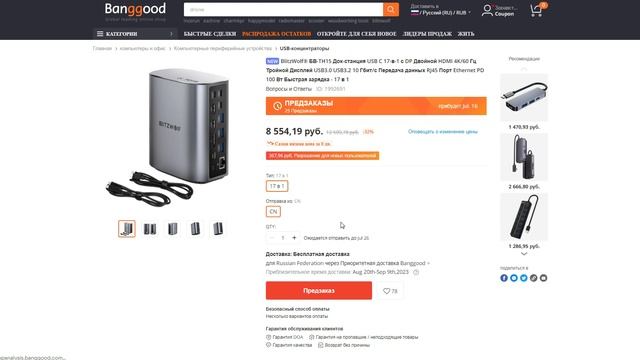
Task: Open the language and currency dropdown
Action: coord(441,13)
